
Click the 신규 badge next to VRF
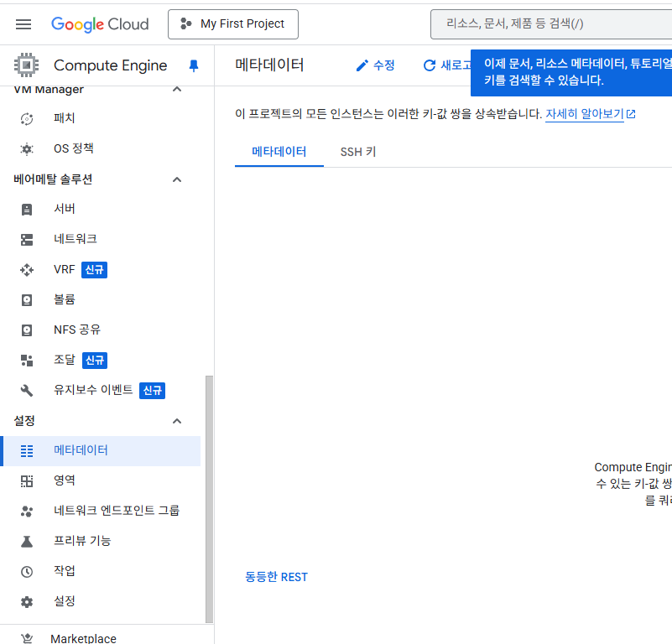[94, 270]
